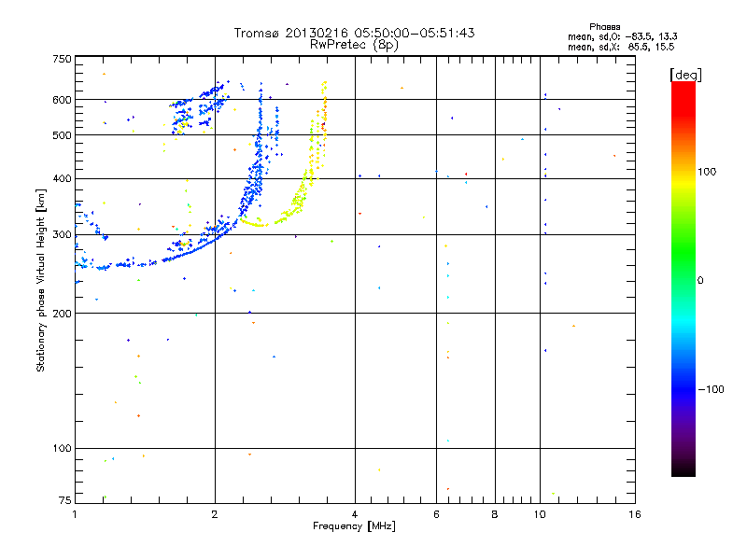Click the subtitle 'RwPretec (8p)'
Screen dimensions: 747x560
[x=354, y=45]
